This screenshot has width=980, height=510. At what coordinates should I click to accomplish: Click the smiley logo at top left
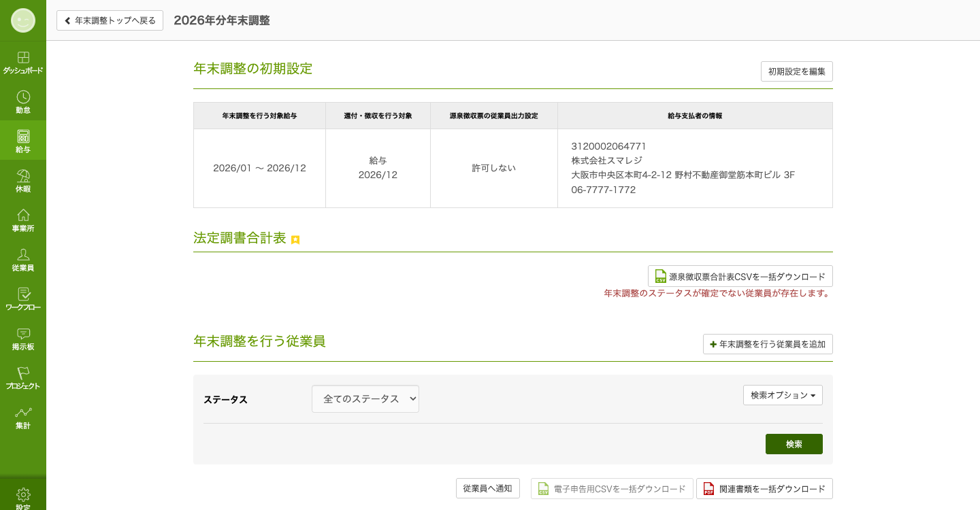coord(23,20)
